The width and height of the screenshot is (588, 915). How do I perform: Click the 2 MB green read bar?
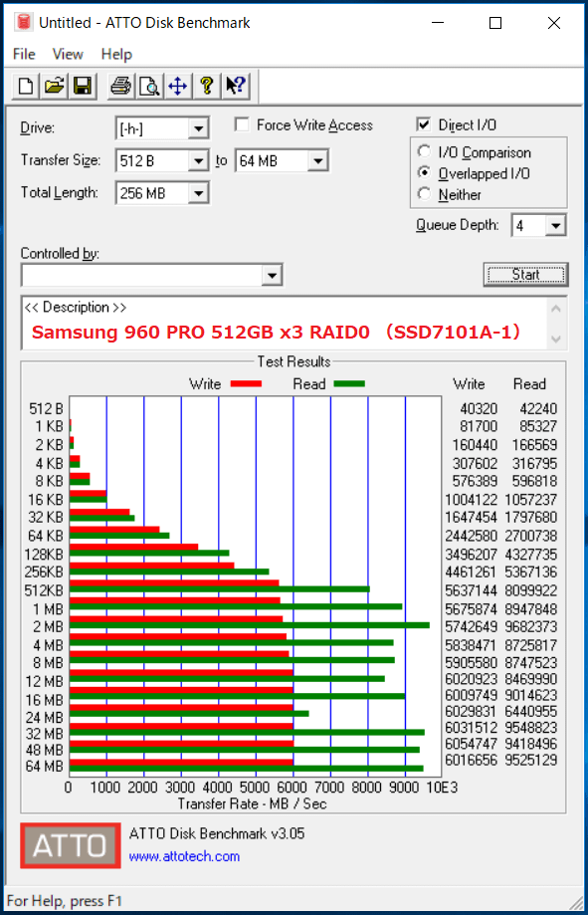250,625
